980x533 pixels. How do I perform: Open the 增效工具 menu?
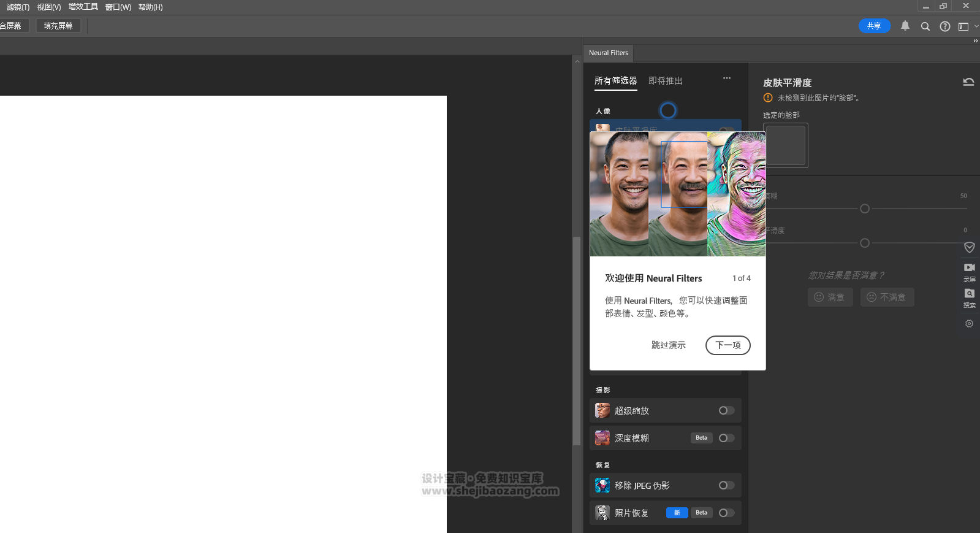point(83,7)
